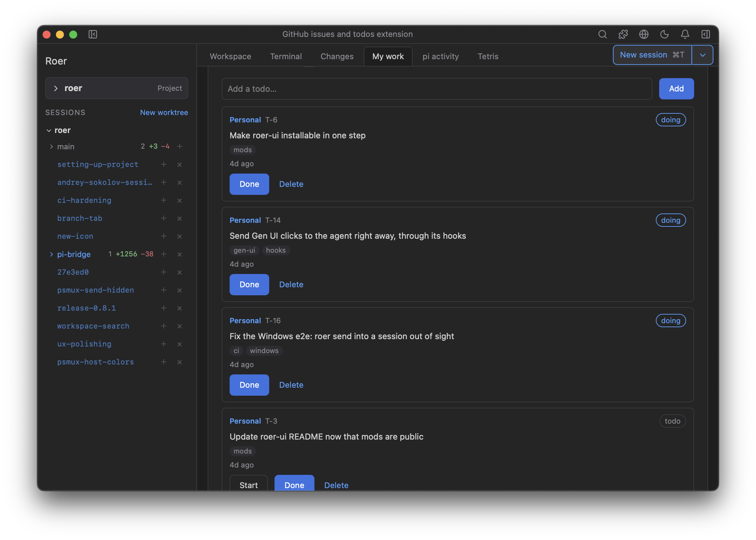Click the doing status badge on T-14
Screen dimensions: 756x540
pos(670,220)
